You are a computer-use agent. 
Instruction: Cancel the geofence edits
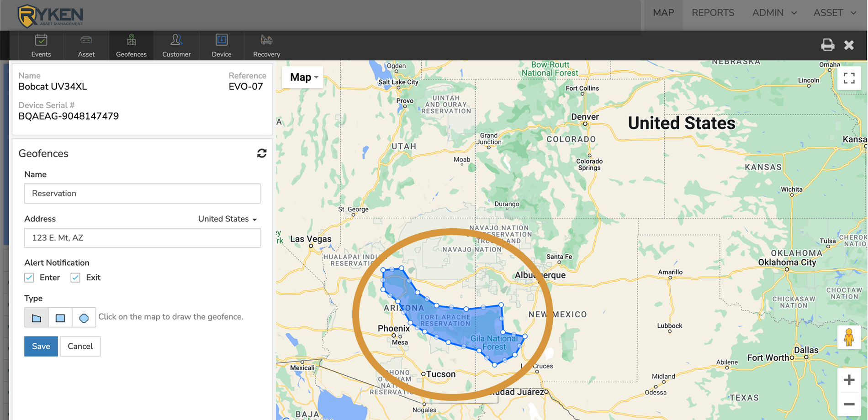coord(80,346)
